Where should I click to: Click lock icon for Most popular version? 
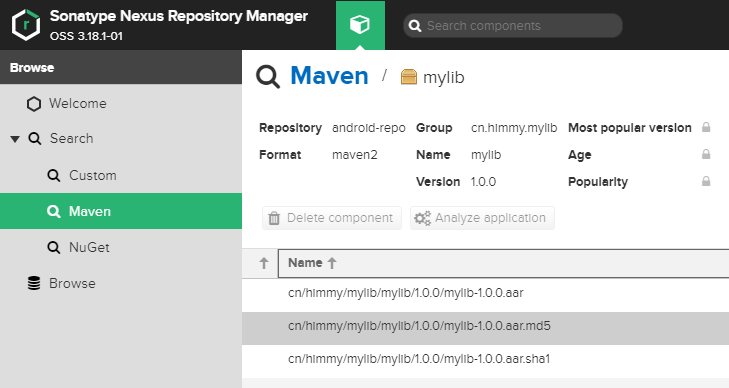[x=706, y=127]
